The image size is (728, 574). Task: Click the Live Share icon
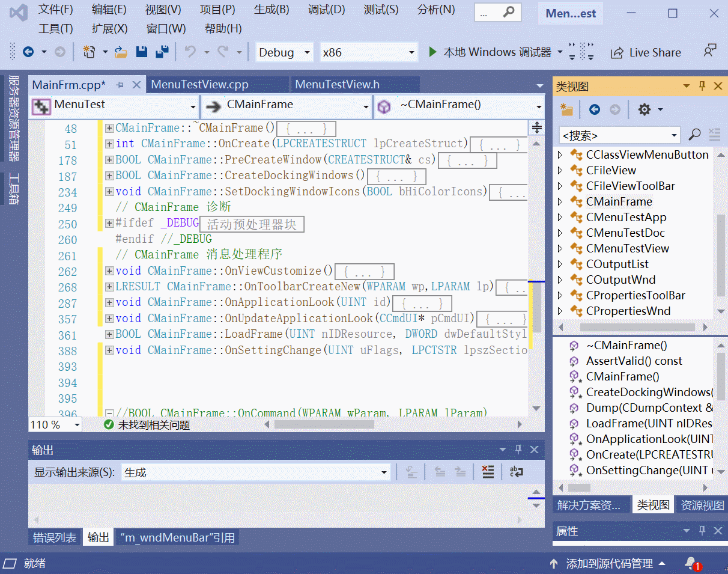tap(617, 53)
